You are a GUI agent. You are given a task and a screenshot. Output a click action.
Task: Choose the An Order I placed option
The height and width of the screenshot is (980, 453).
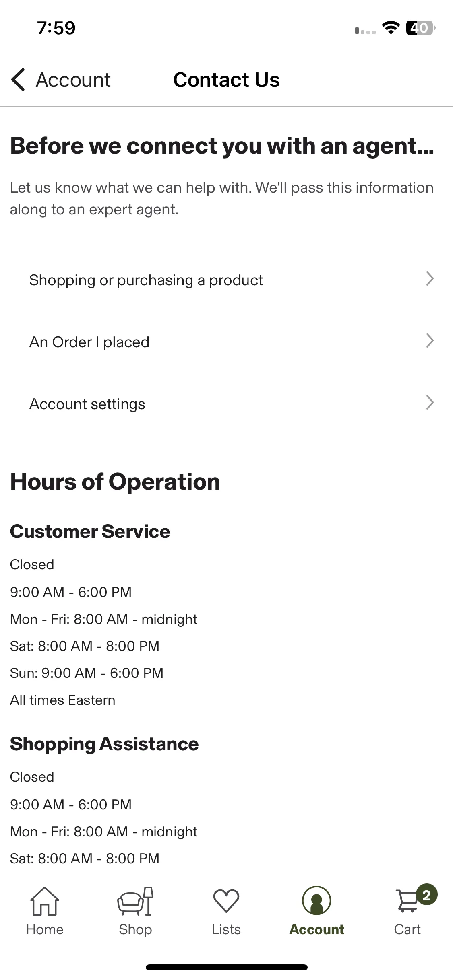coord(226,342)
